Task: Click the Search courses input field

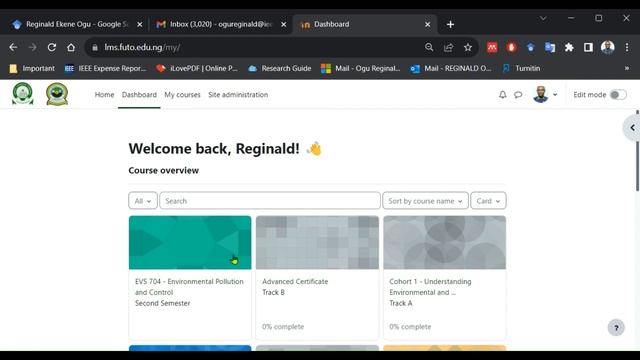Action: [270, 201]
